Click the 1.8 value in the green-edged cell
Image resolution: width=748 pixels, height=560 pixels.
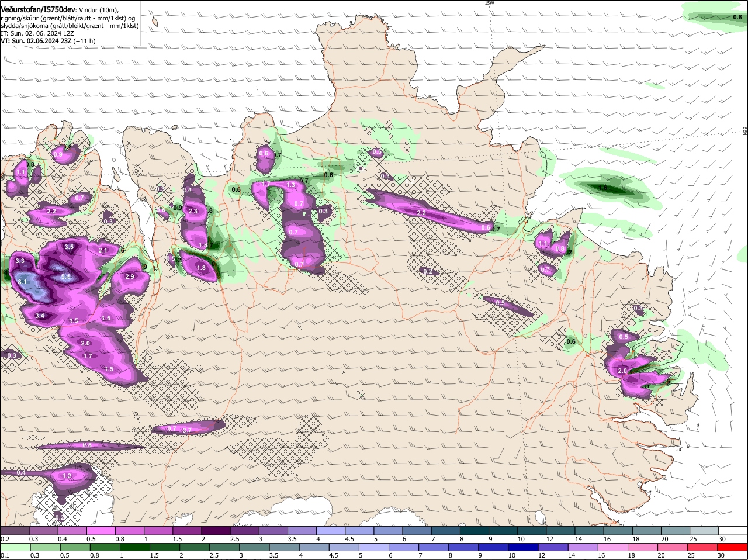(201, 268)
